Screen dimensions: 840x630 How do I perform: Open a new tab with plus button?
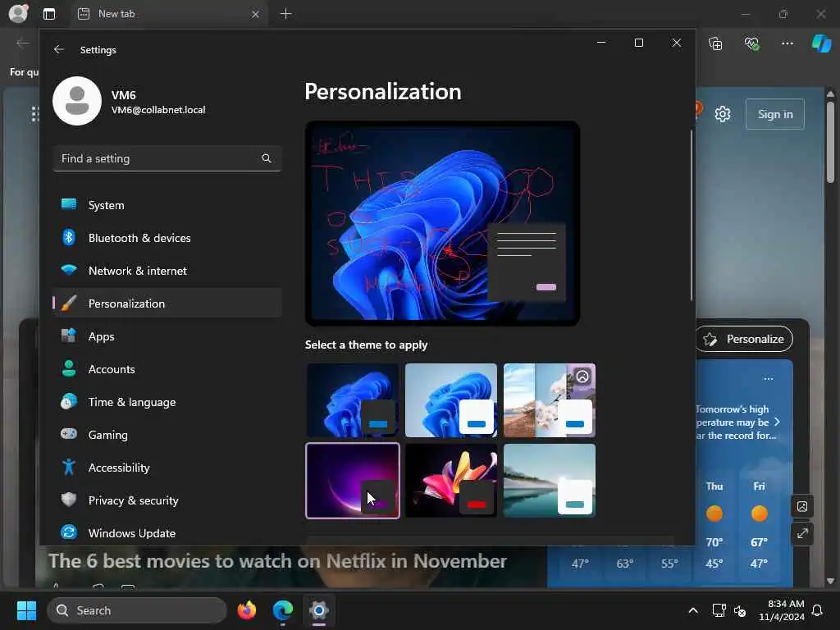[286, 14]
